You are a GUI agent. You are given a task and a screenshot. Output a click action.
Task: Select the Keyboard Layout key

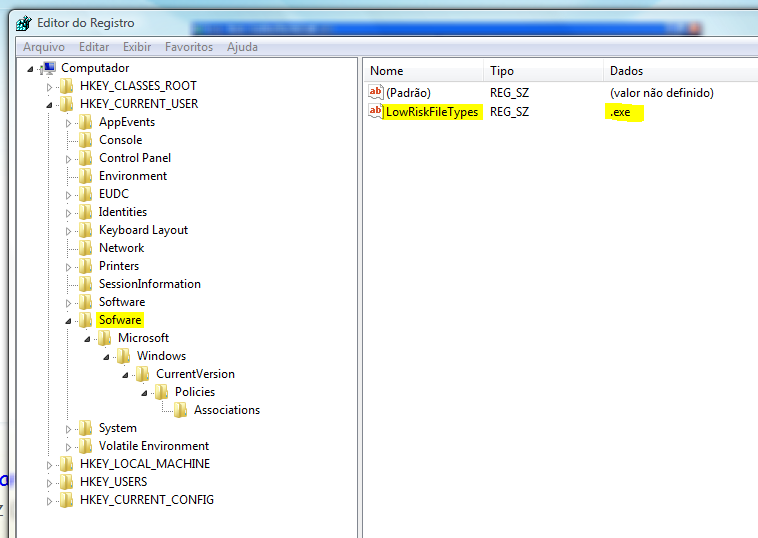pyautogui.click(x=143, y=230)
